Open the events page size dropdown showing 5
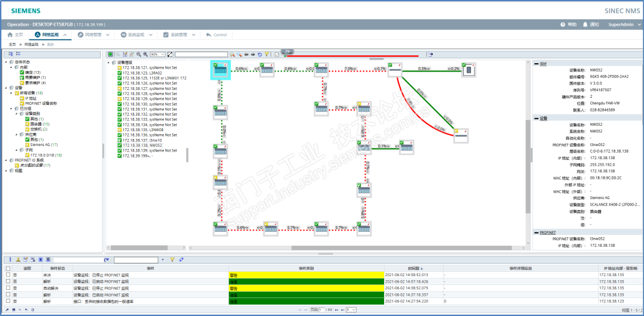Image resolution: width=644 pixels, height=316 pixels. tap(351, 309)
